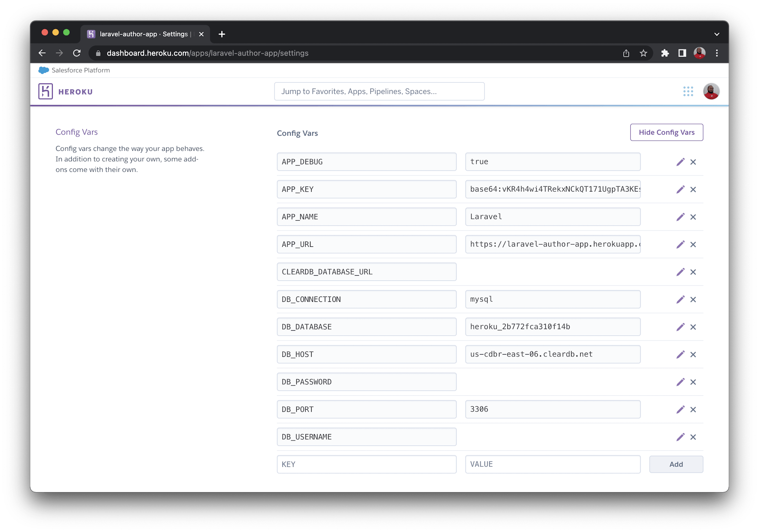
Task: Remove the APP_NAME config var
Action: coord(693,217)
